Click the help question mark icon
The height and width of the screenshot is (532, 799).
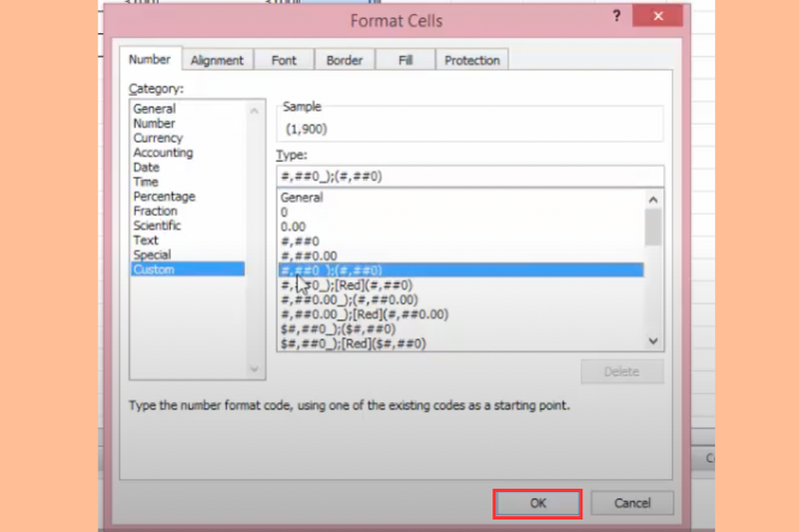coord(616,16)
